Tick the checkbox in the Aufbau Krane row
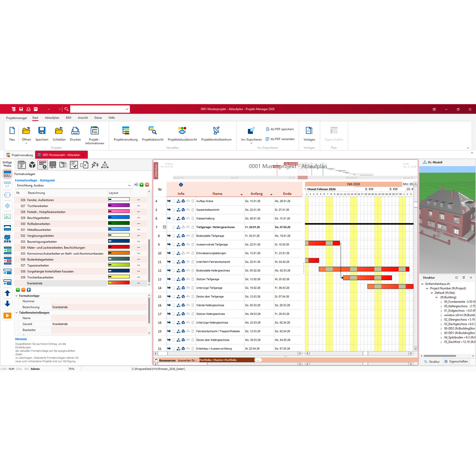The image size is (476, 476). (174, 201)
